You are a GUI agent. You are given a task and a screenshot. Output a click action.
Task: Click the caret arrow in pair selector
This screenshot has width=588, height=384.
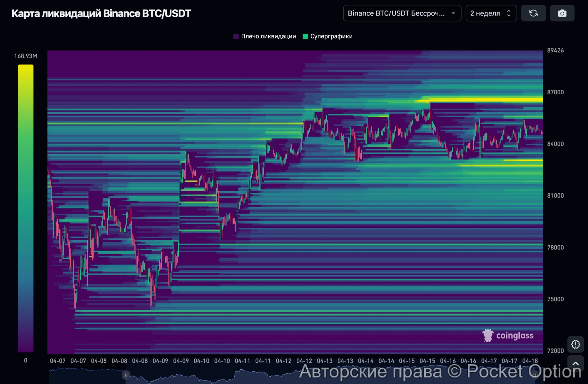453,13
